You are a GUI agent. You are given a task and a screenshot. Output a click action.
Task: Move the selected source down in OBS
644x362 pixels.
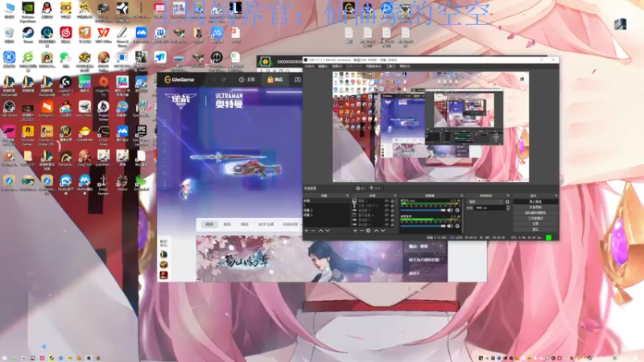[x=383, y=231]
